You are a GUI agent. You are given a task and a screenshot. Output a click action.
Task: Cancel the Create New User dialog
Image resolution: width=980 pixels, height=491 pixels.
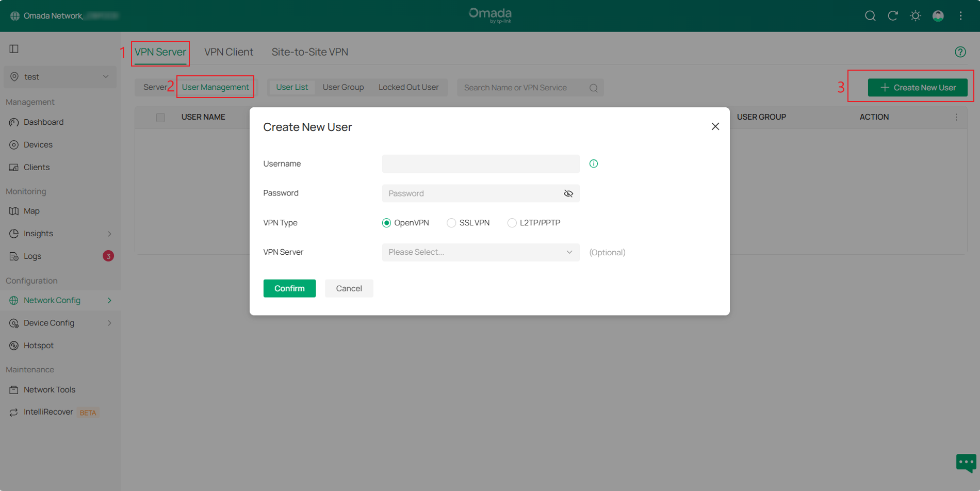pos(349,288)
